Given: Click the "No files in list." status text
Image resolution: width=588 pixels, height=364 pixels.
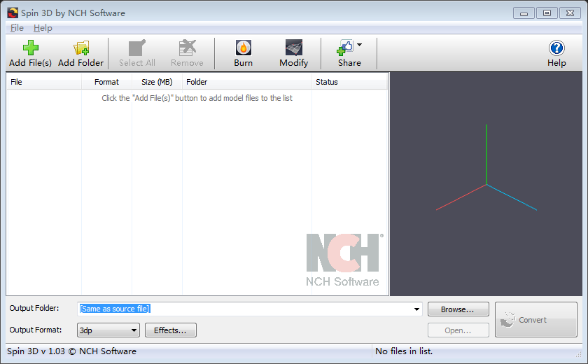Looking at the screenshot, I should coord(404,351).
